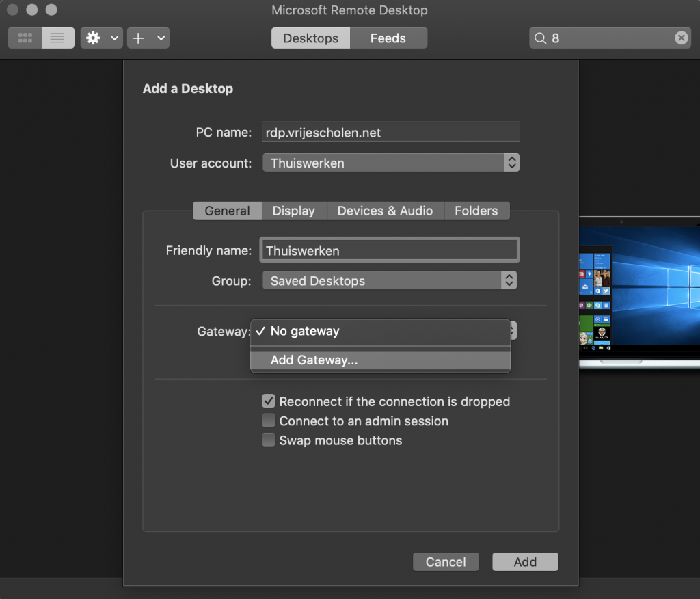The image size is (700, 599).
Task: Click the Friendly name text field
Action: 389,250
